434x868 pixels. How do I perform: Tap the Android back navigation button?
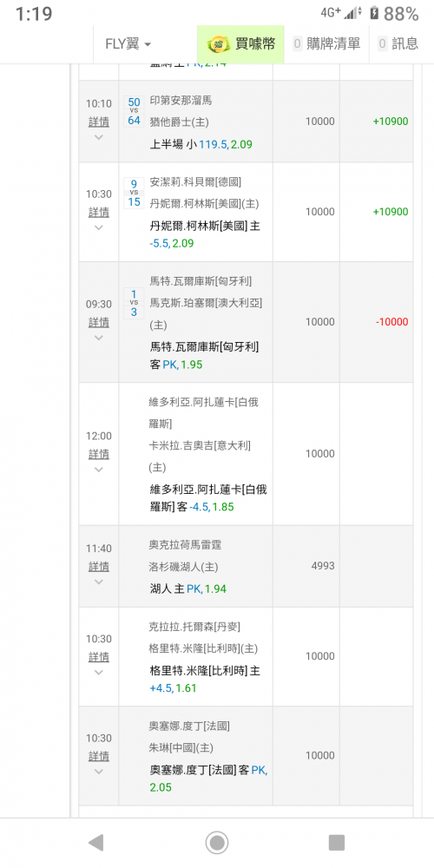click(x=96, y=843)
